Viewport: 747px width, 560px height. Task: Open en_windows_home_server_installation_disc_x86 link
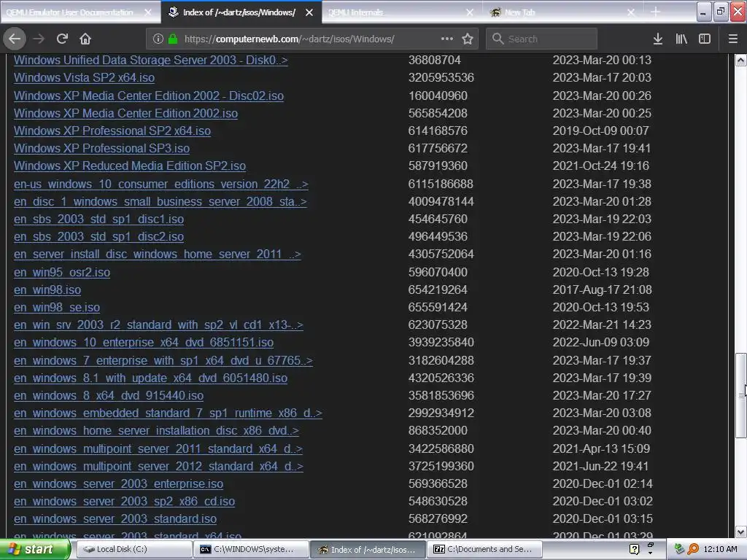(x=156, y=432)
